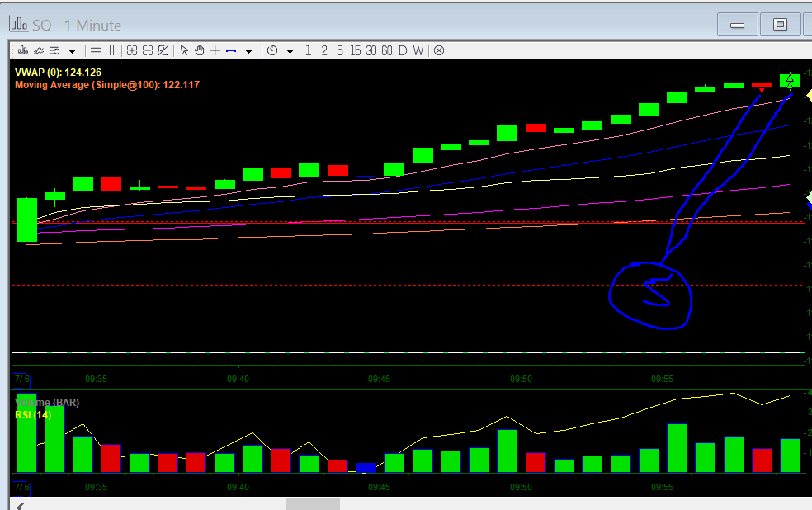The width and height of the screenshot is (812, 510).
Task: Activate the crosshair cursor tool
Action: pyautogui.click(x=215, y=50)
